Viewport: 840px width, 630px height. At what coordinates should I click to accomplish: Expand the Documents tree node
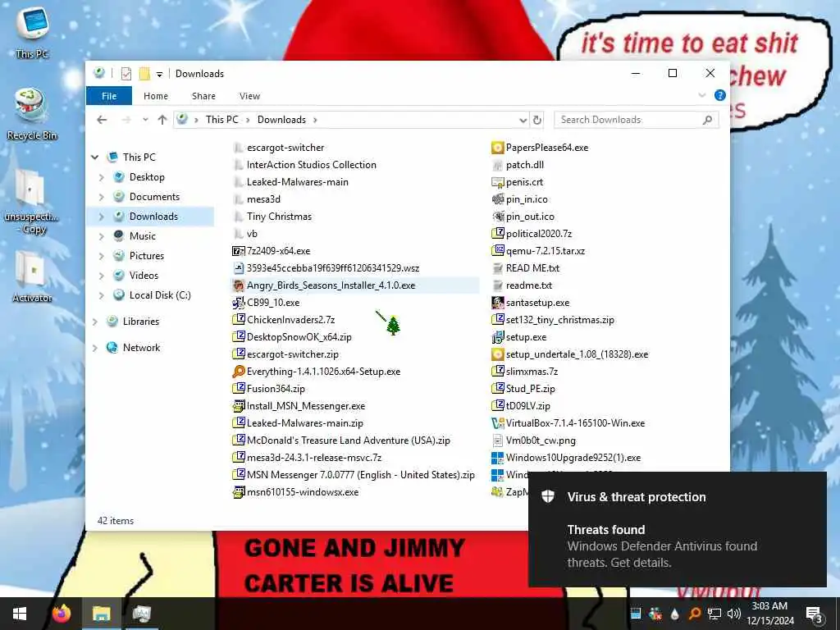(x=101, y=197)
